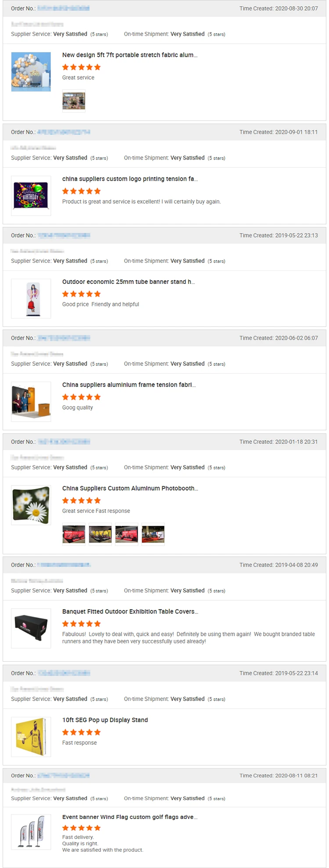View the Great service review's attached photo
This screenshot has height=868, width=329.
click(x=74, y=101)
